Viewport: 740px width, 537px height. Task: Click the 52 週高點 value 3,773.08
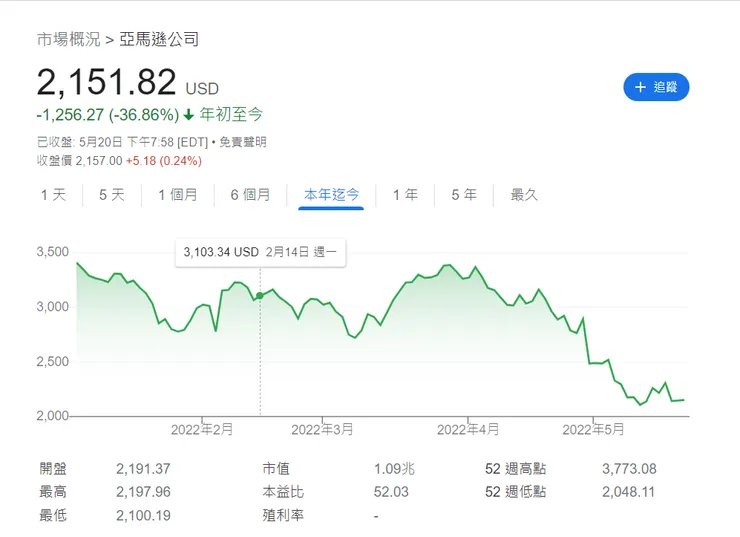click(629, 469)
